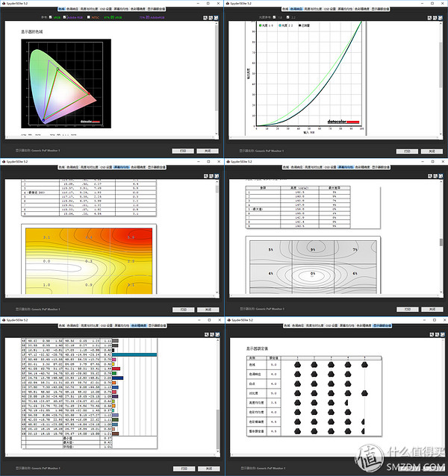Select 色域 tab in the tone response window
Image resolution: width=448 pixels, height=476 pixels.
point(285,9)
